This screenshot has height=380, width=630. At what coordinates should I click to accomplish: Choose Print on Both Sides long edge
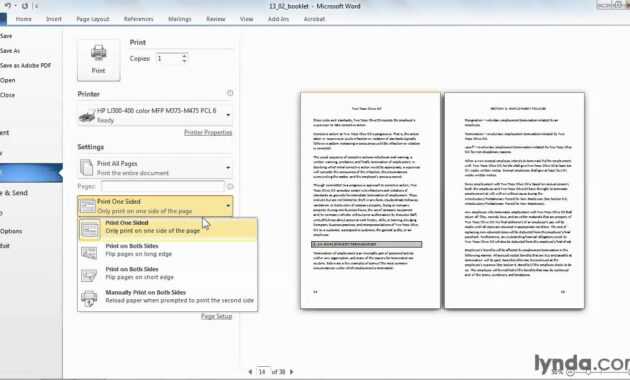click(168, 252)
